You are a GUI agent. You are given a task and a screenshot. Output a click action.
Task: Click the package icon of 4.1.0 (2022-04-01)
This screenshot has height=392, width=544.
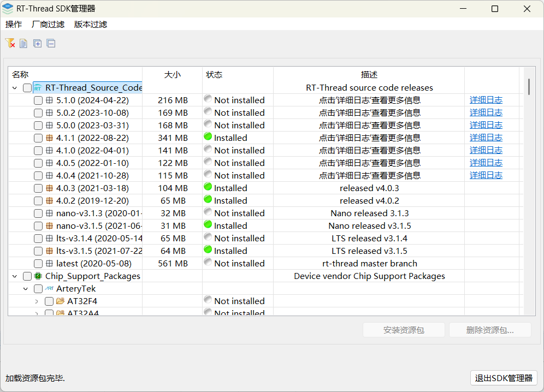point(49,151)
